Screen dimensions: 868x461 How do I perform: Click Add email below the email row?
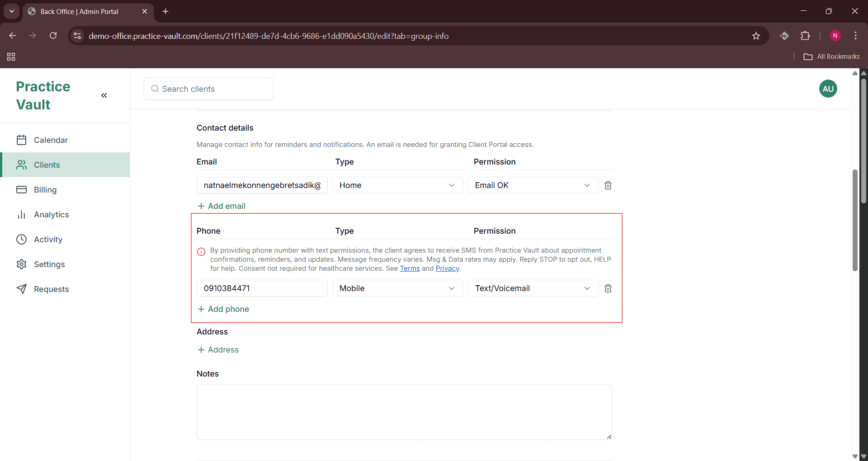click(x=221, y=206)
